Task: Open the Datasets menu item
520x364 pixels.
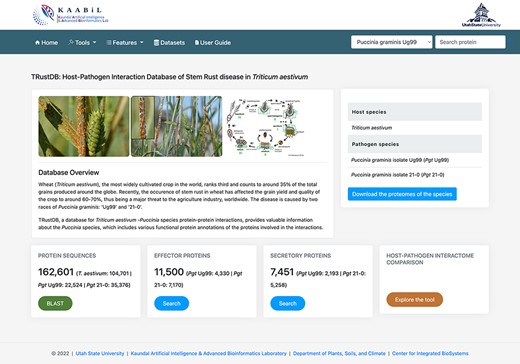Action: (x=169, y=42)
